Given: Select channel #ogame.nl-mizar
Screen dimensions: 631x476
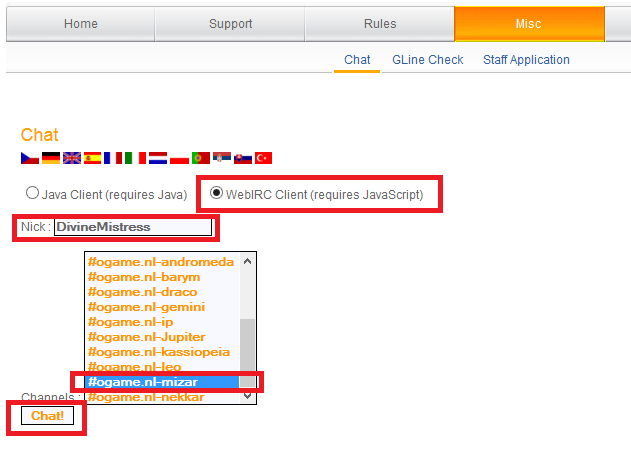Looking at the screenshot, I should pos(163,382).
